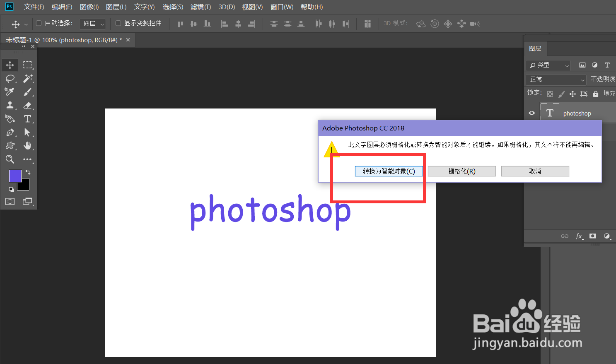
Task: Add a layer mask
Action: tap(593, 236)
